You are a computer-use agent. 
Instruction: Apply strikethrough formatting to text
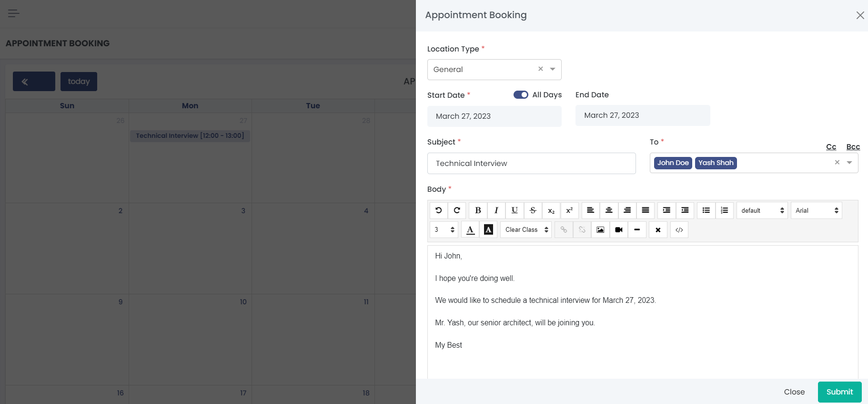533,210
